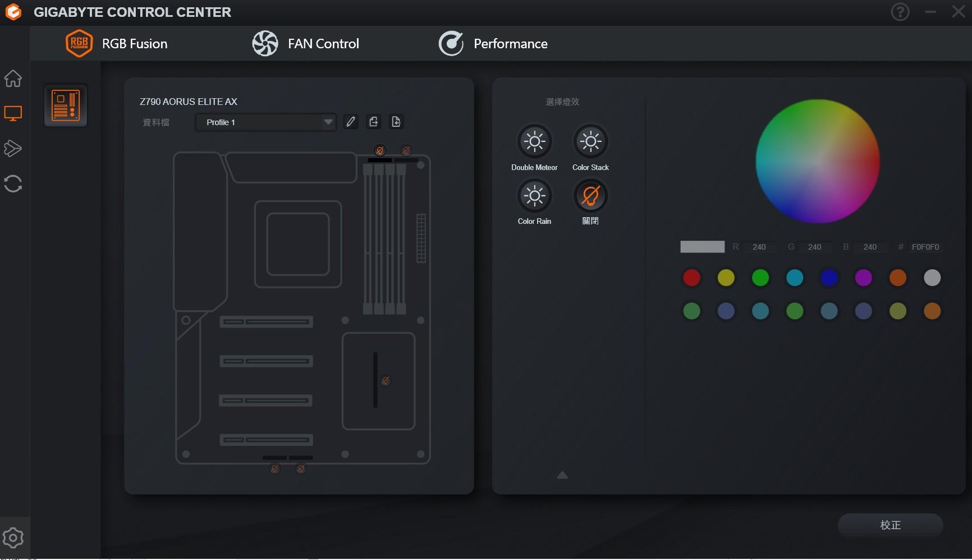Choose the red color swatch
This screenshot has width=972, height=560.
point(691,278)
